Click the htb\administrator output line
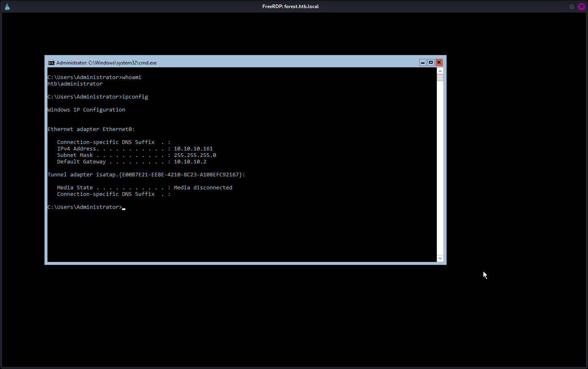Image resolution: width=588 pixels, height=369 pixels. coord(75,84)
